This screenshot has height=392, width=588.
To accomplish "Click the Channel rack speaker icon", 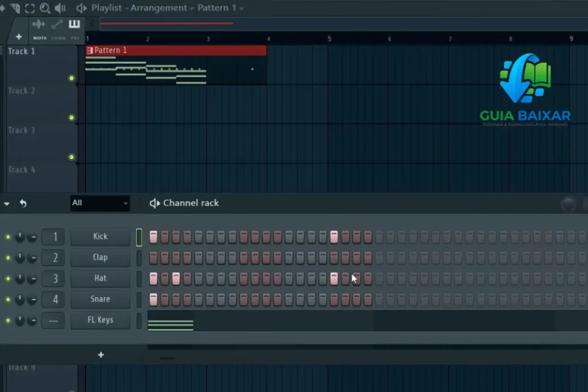I will pyautogui.click(x=154, y=203).
